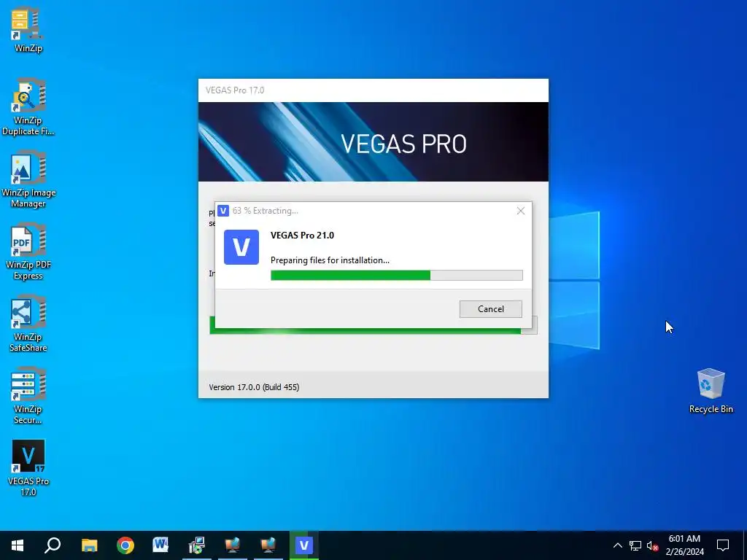Open the notification center icon
747x560 pixels.
[x=723, y=545]
